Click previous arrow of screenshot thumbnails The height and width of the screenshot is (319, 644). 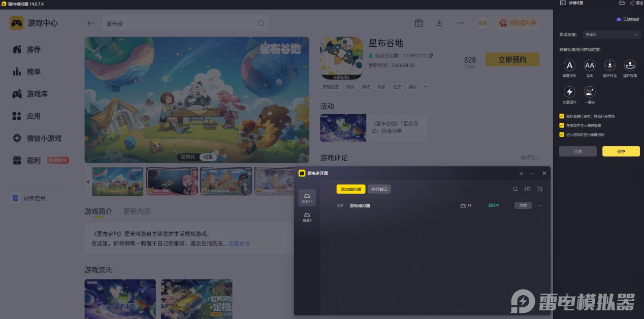pos(87,182)
